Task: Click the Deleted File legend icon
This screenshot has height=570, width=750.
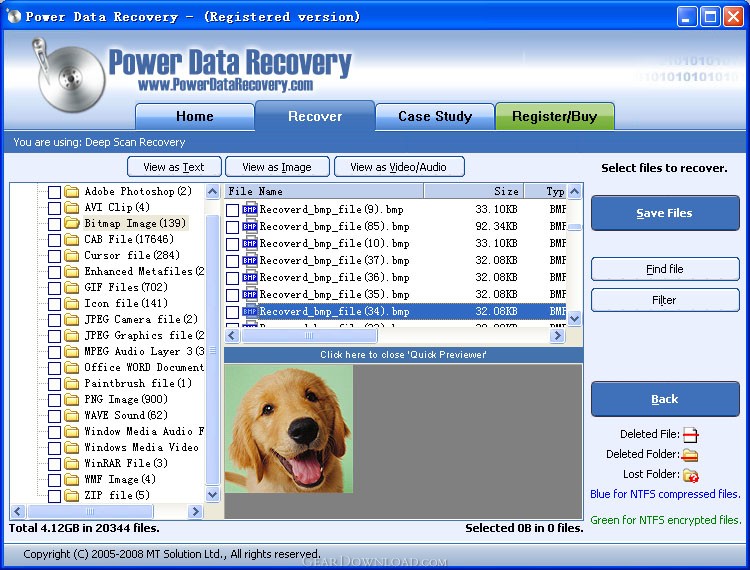Action: click(690, 435)
